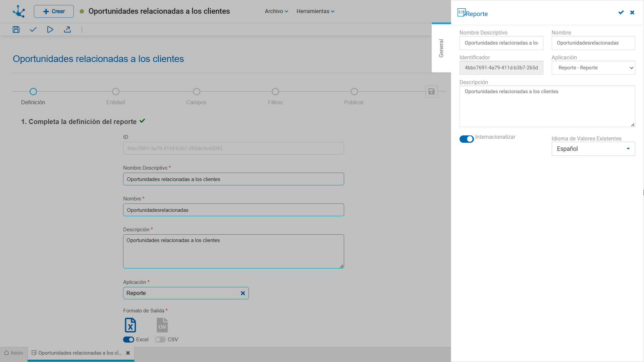644x362 pixels.
Task: Switch to the Inicio tab
Action: [x=14, y=353]
